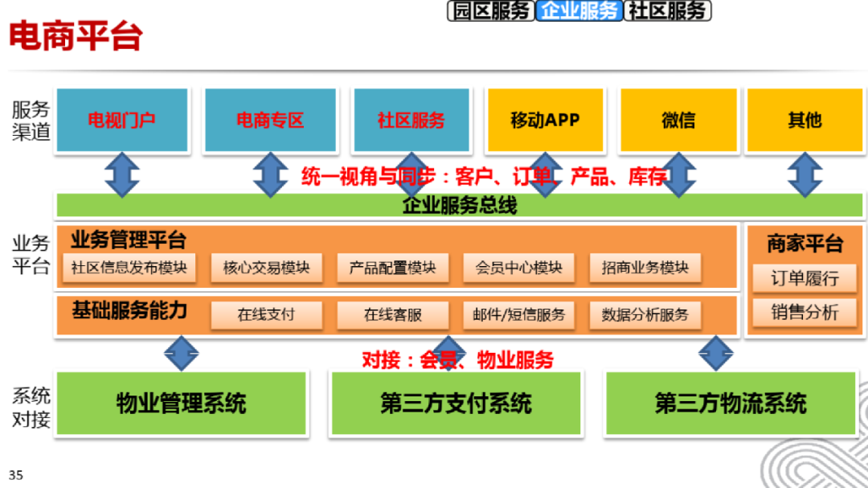Open the 在线支付 service module
The width and height of the screenshot is (868, 488).
click(266, 315)
